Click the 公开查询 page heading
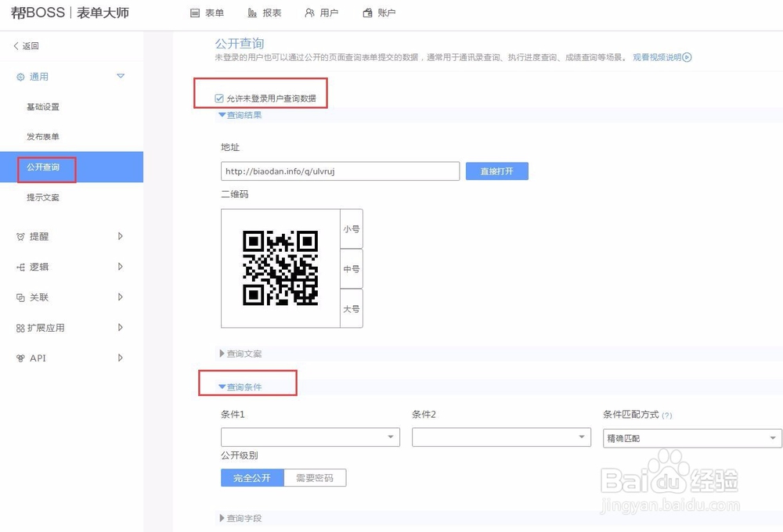This screenshot has height=532, width=783. 239,43
